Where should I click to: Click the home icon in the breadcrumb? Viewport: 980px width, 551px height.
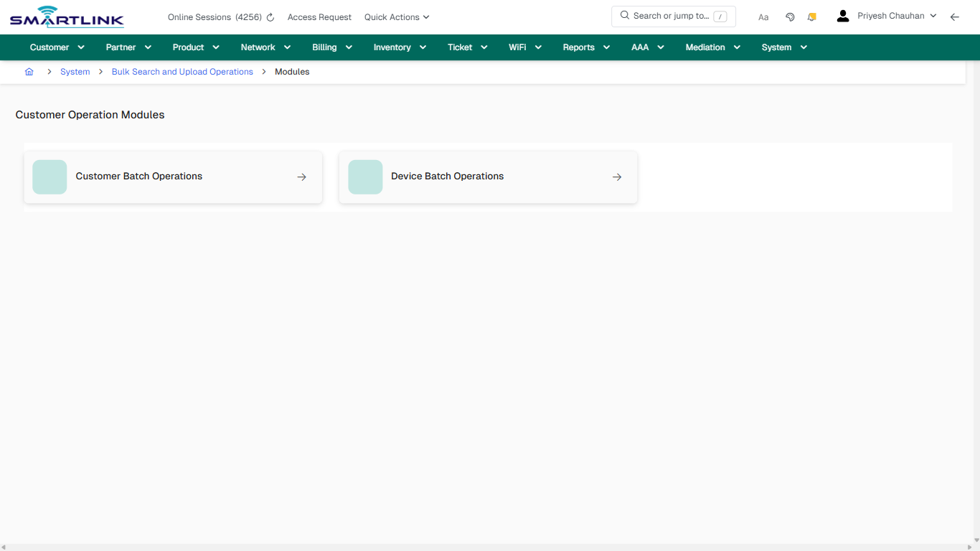[x=29, y=71]
